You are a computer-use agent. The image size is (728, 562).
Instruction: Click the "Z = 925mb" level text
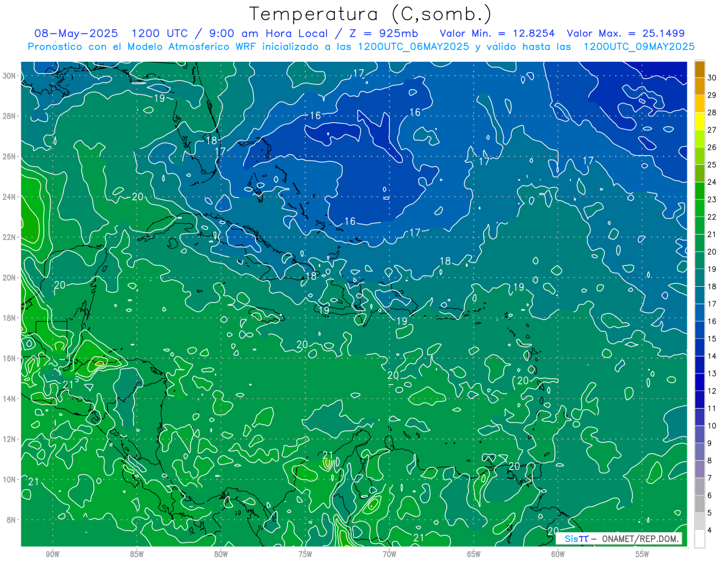coord(385,33)
